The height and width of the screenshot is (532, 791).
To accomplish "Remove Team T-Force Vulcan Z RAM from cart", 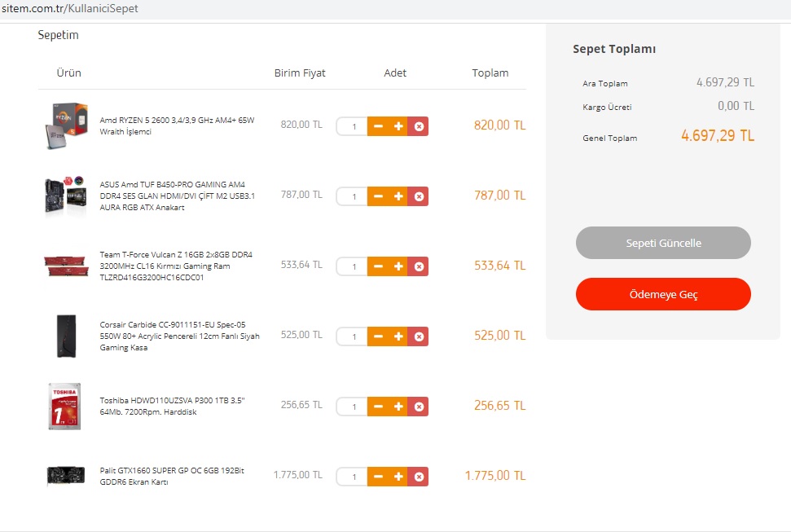I will tap(419, 266).
